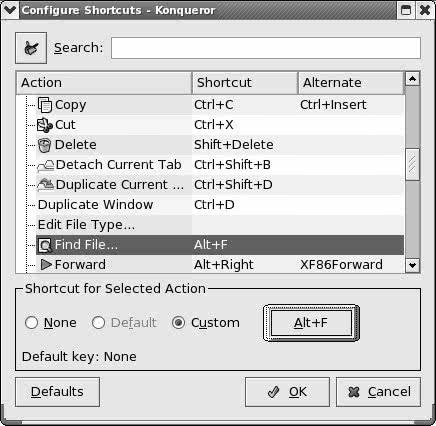Image resolution: width=436 pixels, height=426 pixels.
Task: Select the Custom radio button
Action: click(x=178, y=323)
